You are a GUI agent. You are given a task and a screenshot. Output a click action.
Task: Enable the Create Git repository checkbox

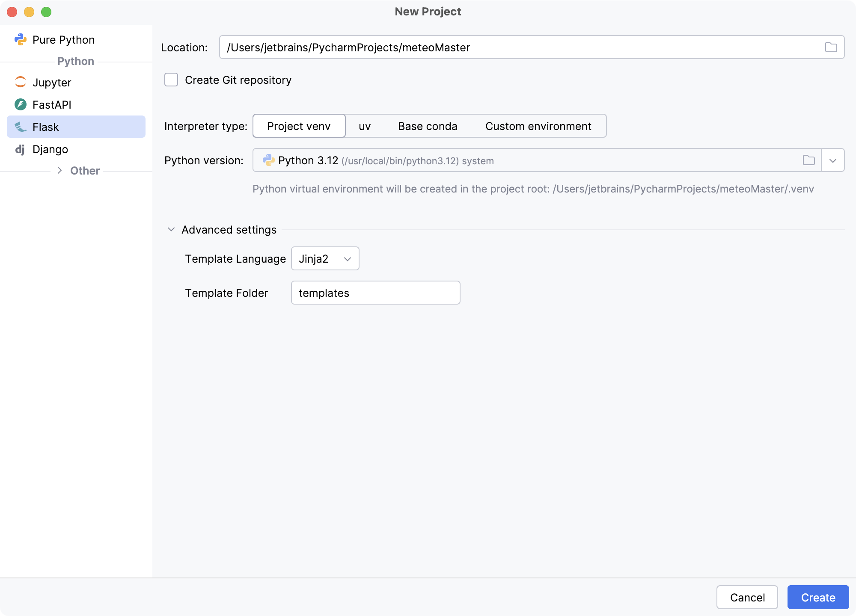point(171,80)
